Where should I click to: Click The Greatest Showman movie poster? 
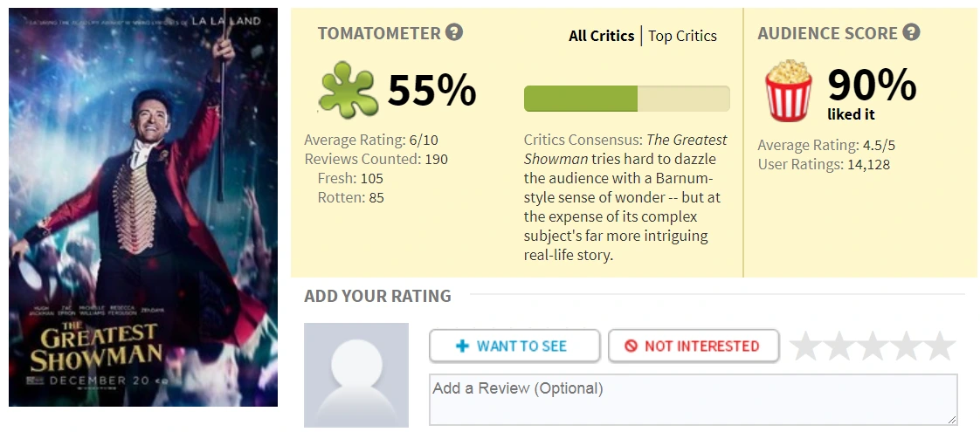(x=143, y=208)
